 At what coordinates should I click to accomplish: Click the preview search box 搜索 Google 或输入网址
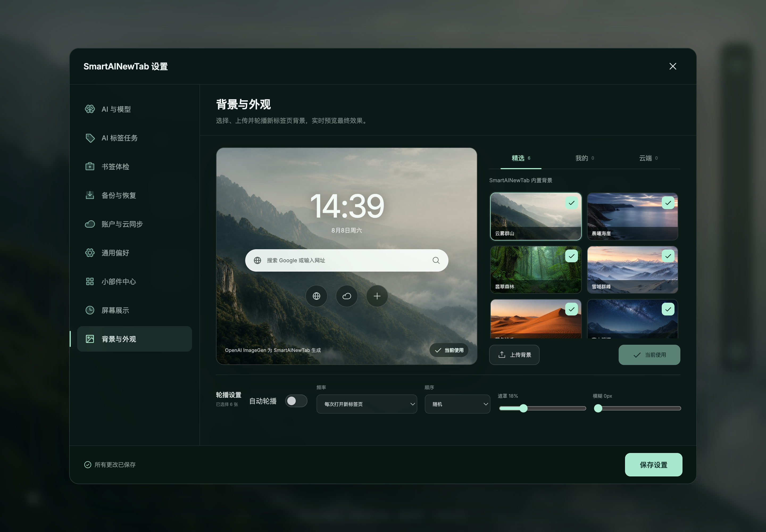point(347,260)
